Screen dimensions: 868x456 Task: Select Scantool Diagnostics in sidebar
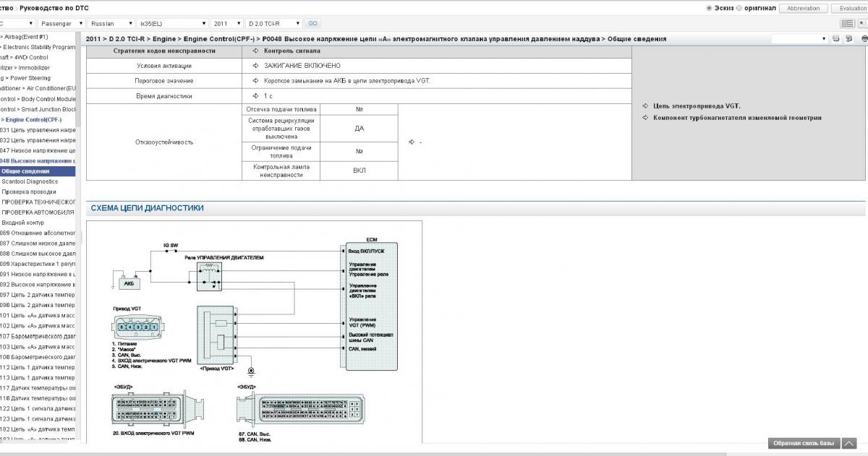click(x=30, y=181)
